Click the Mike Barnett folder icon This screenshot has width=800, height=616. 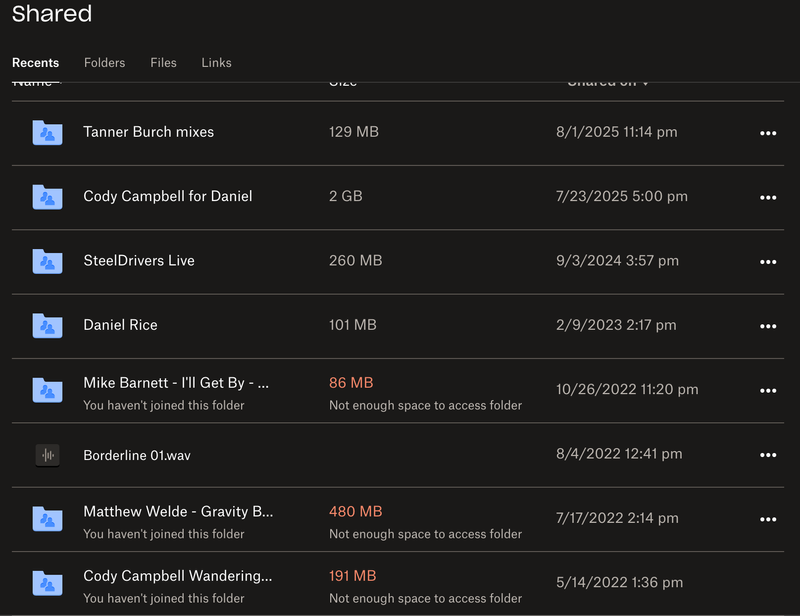47,390
